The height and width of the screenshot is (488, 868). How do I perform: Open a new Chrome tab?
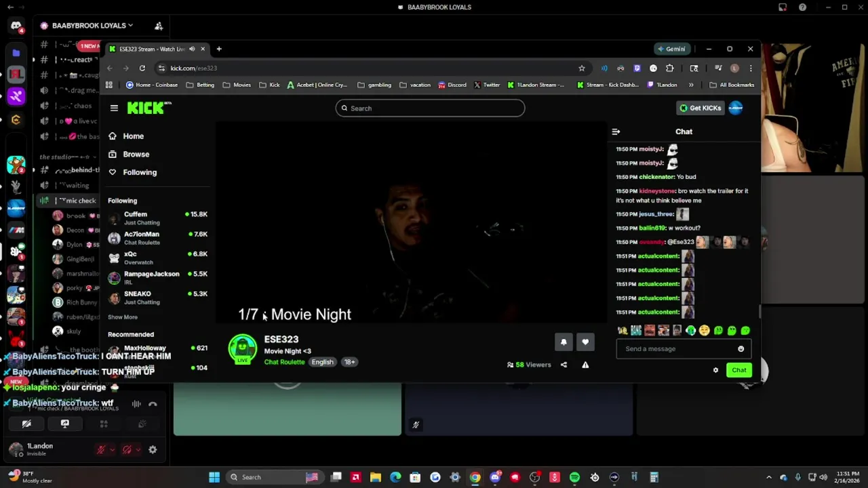click(x=219, y=49)
